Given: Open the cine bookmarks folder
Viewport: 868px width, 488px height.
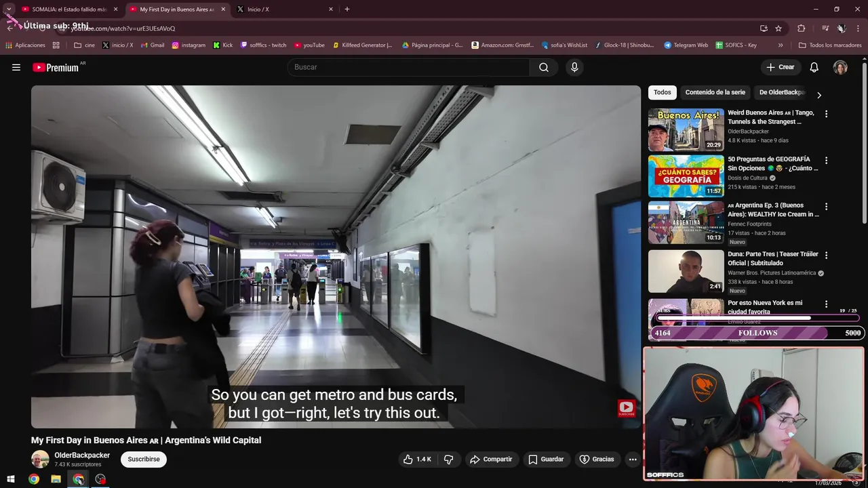Looking at the screenshot, I should pos(85,45).
